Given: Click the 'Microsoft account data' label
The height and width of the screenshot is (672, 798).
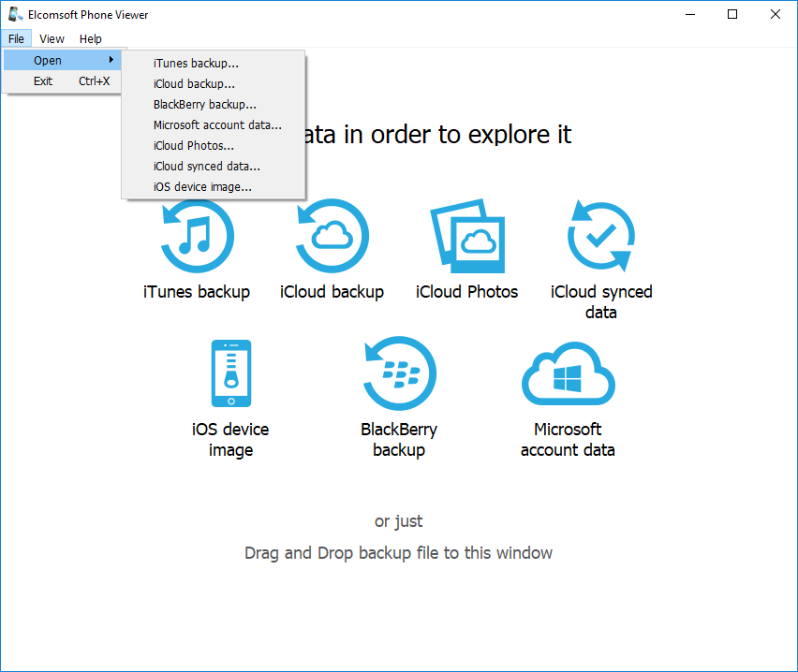Looking at the screenshot, I should 568,440.
